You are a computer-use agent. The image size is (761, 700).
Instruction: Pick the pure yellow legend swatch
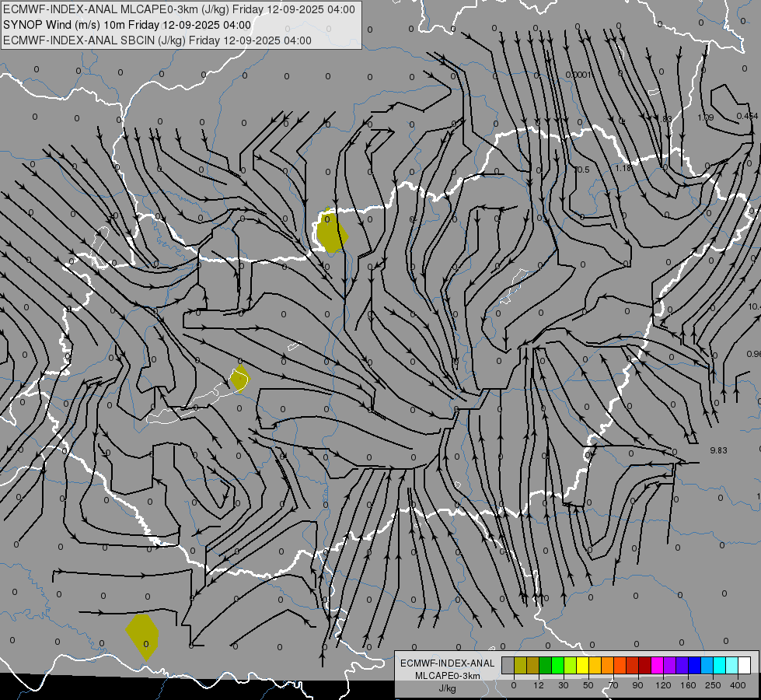(583, 666)
